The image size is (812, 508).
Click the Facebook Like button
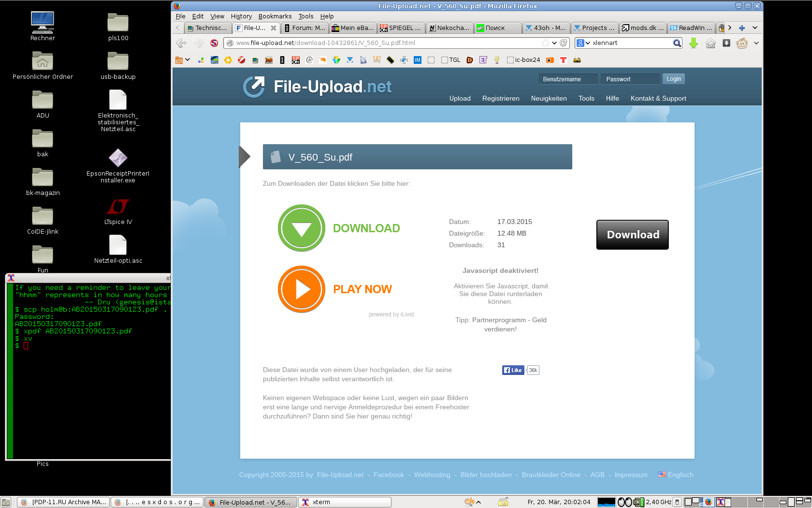[513, 370]
